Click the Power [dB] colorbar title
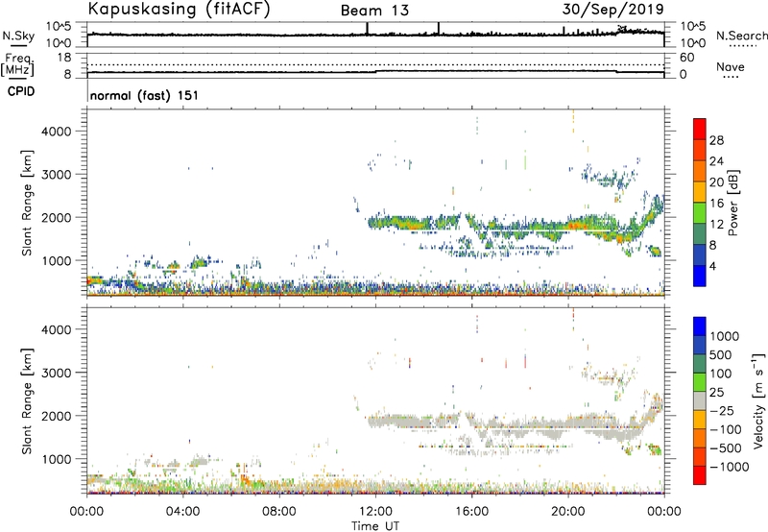This screenshot has height=532, width=768. pos(732,203)
